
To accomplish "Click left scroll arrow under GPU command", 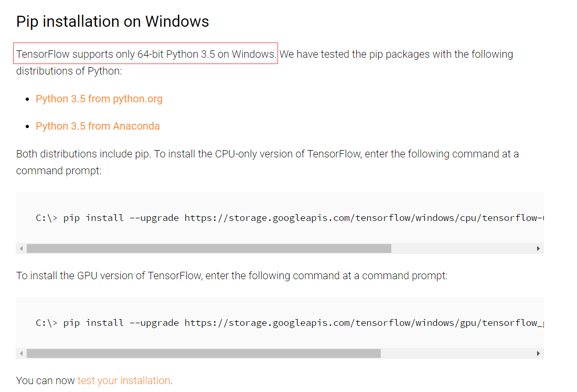I will [x=22, y=353].
